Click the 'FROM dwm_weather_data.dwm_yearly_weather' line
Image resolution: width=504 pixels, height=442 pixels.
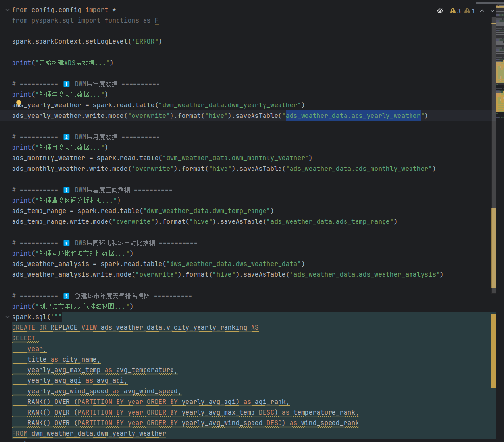click(x=89, y=434)
